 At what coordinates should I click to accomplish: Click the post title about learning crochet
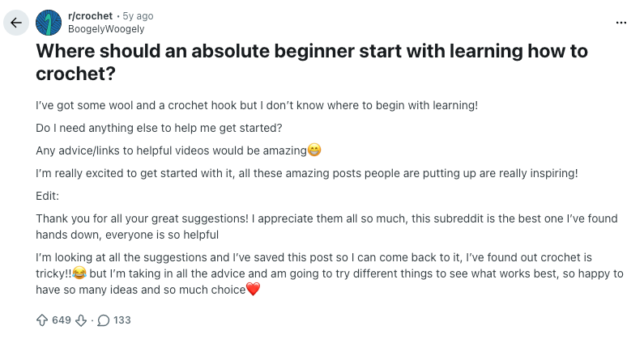[x=312, y=61]
